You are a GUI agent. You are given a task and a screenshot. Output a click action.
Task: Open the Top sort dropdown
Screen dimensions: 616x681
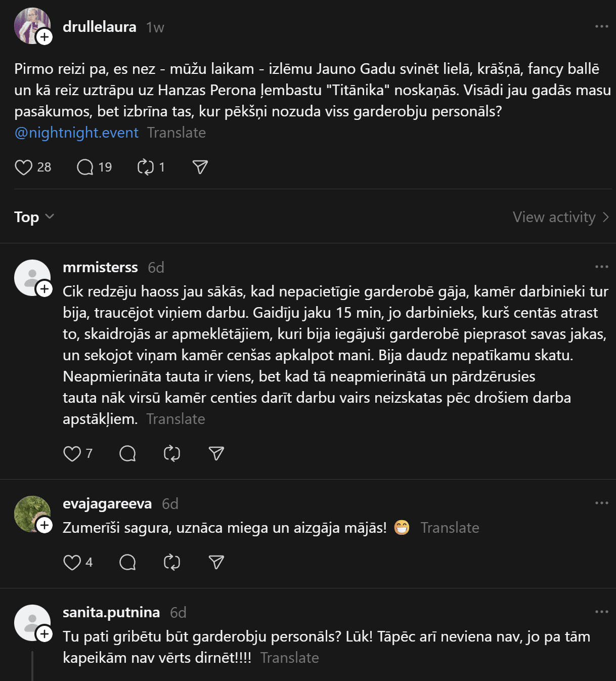[x=34, y=217]
